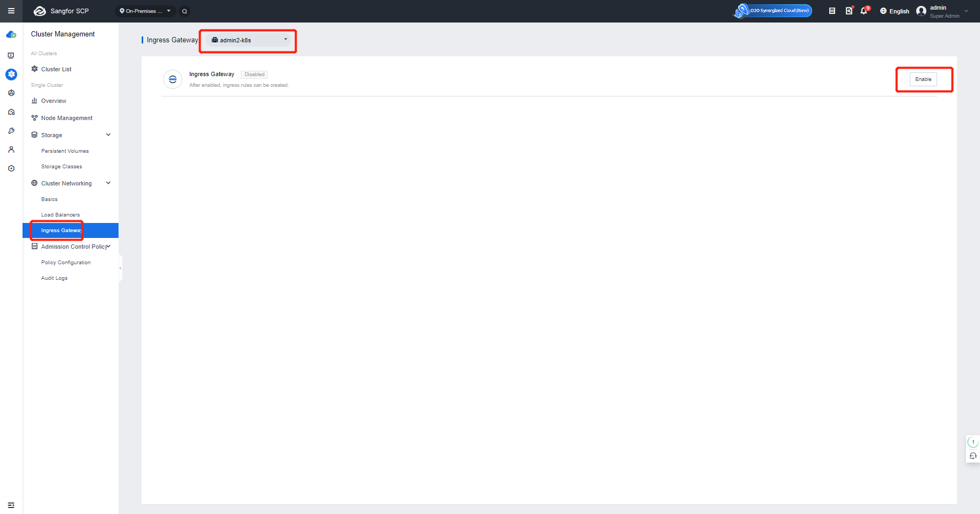
Task: Open Audit Logs
Action: [x=54, y=278]
